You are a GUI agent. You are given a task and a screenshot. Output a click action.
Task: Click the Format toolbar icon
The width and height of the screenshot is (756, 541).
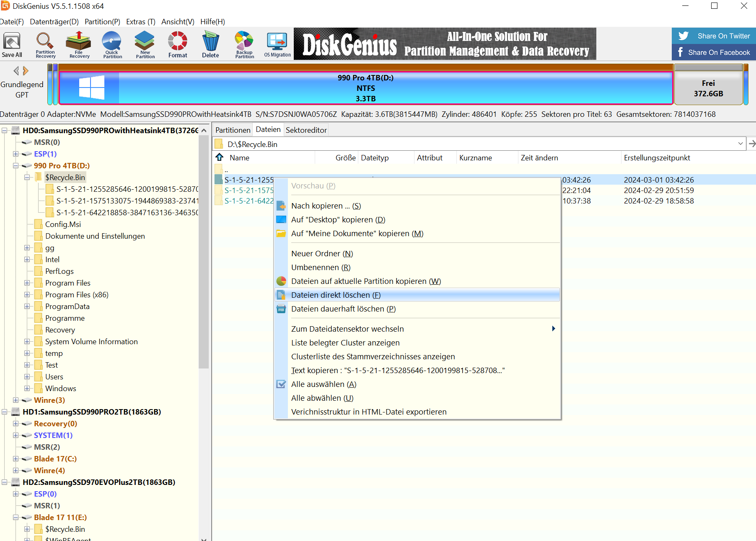[x=178, y=44]
